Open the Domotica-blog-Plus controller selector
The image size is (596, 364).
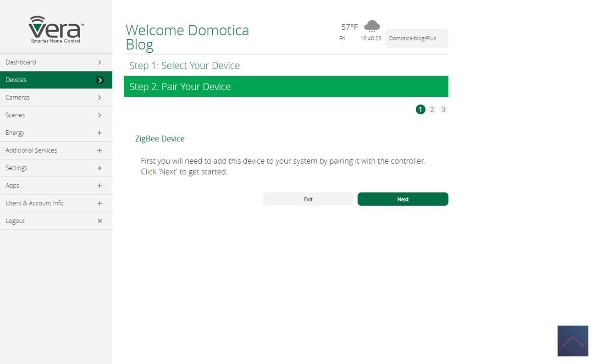coord(417,39)
